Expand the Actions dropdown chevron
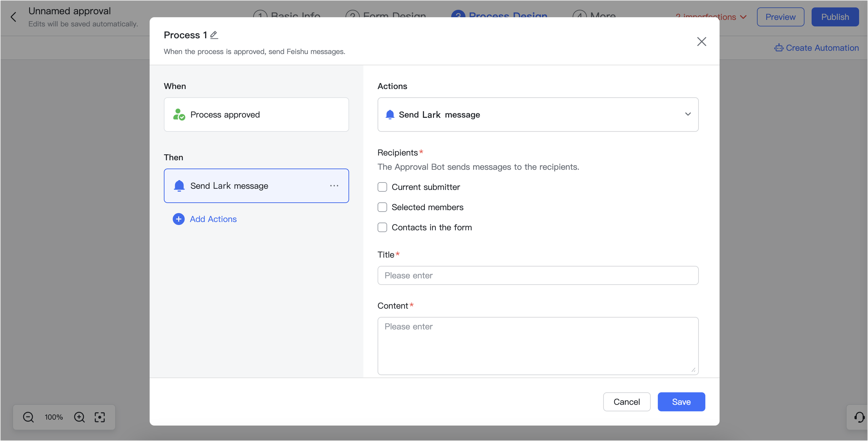 (688, 114)
